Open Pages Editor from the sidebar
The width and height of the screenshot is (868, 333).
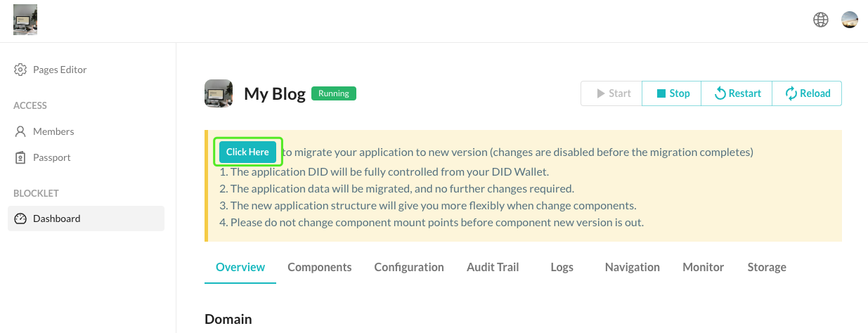60,70
